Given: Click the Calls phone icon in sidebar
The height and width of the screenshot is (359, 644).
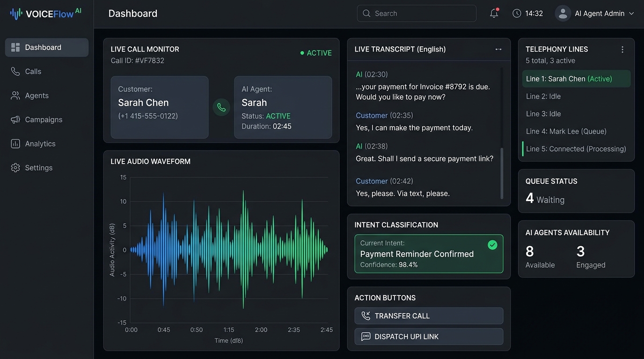Looking at the screenshot, I should [15, 72].
